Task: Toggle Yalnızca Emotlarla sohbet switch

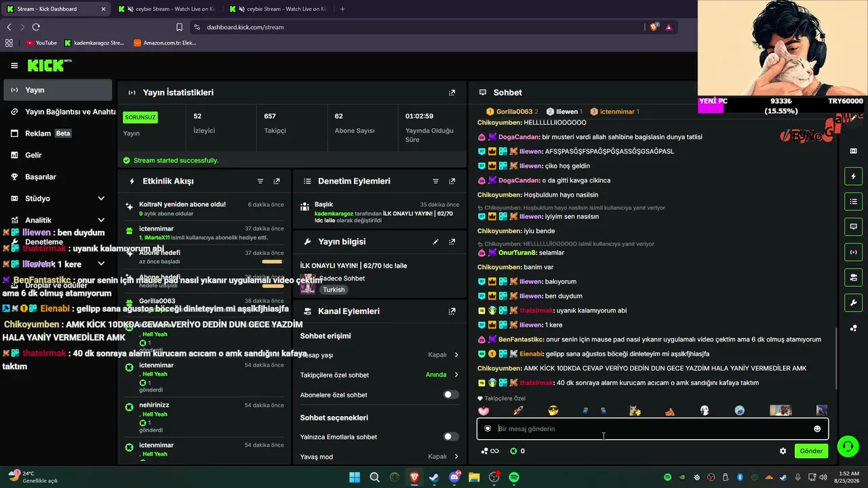Action: tap(451, 437)
